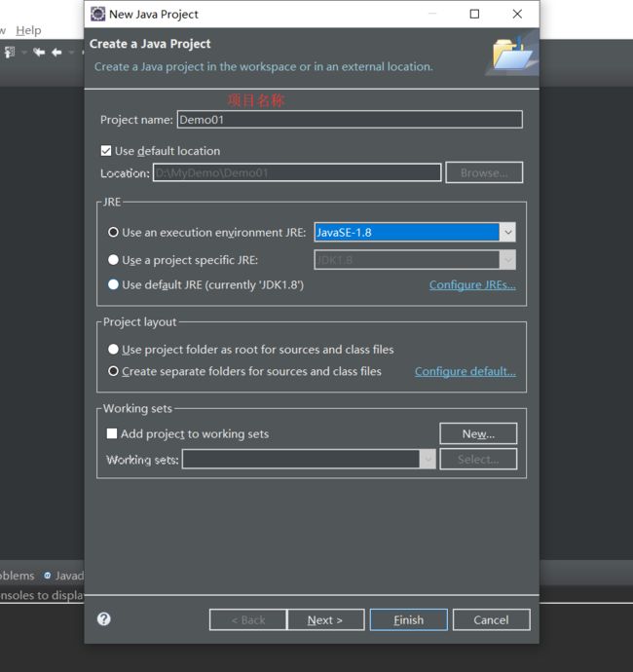Click the Eclipse icon in the dialog title bar

click(97, 14)
